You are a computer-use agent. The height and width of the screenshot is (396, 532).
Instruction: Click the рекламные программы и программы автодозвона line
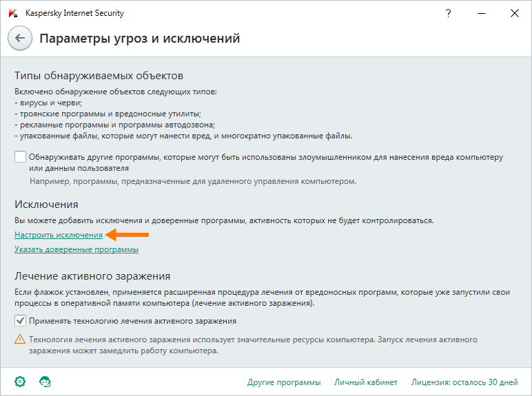click(114, 125)
